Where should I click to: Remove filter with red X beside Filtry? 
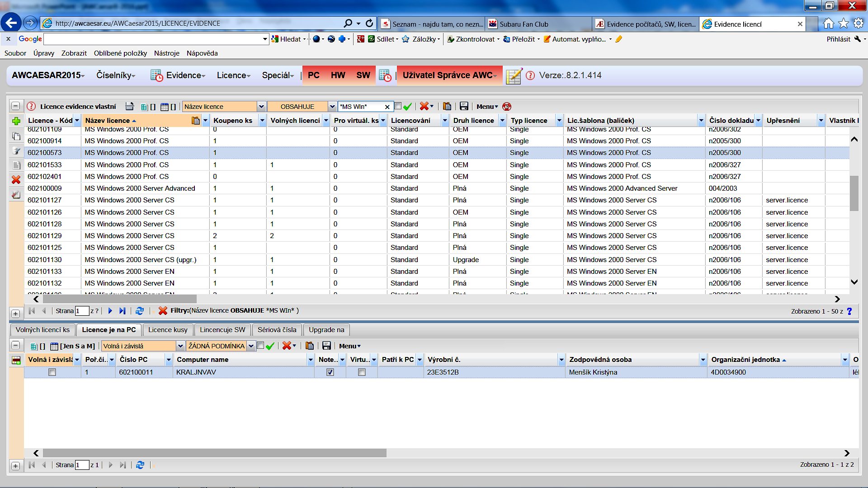(x=163, y=311)
